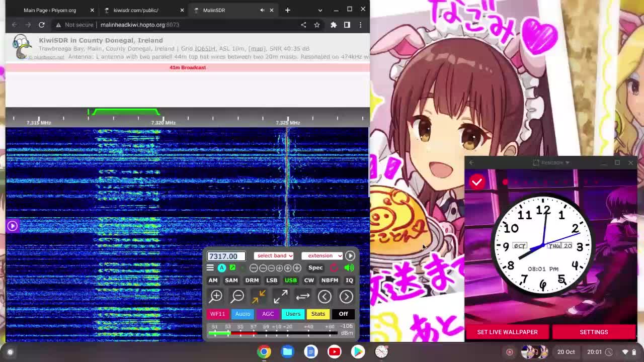
Task: Select DRM demodulation mode
Action: (252, 280)
